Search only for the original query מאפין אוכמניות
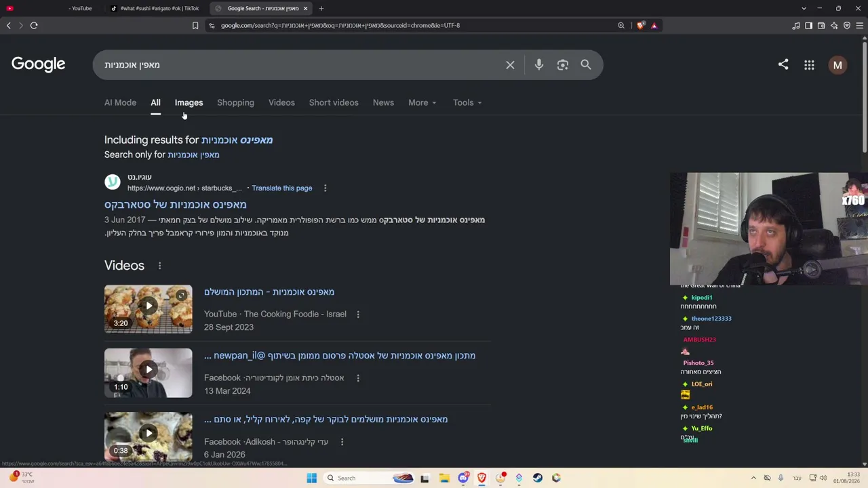The image size is (868, 488). pyautogui.click(x=193, y=155)
